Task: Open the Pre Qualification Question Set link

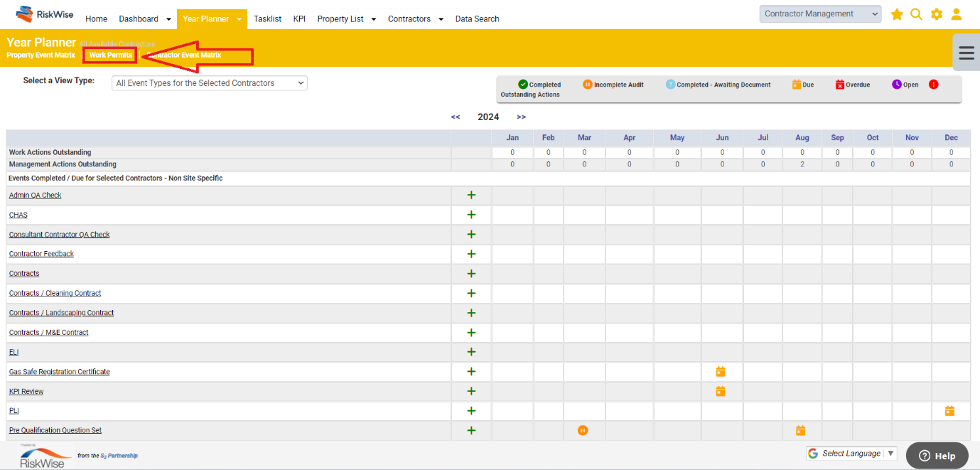Action: click(55, 431)
